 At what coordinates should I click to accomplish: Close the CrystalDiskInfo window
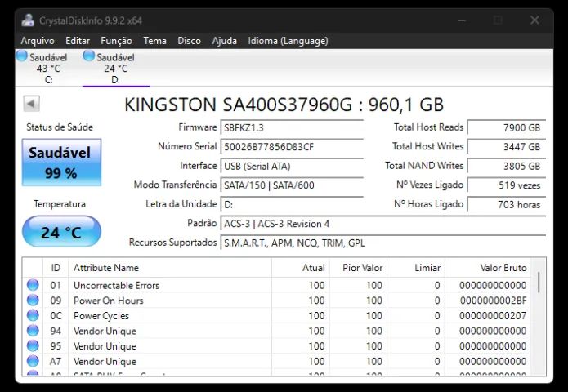pyautogui.click(x=534, y=20)
